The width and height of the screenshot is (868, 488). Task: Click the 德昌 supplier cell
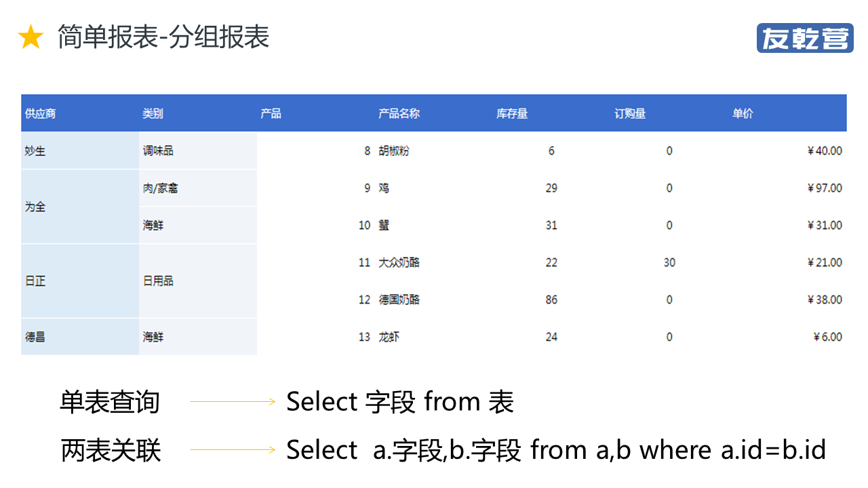(x=35, y=337)
